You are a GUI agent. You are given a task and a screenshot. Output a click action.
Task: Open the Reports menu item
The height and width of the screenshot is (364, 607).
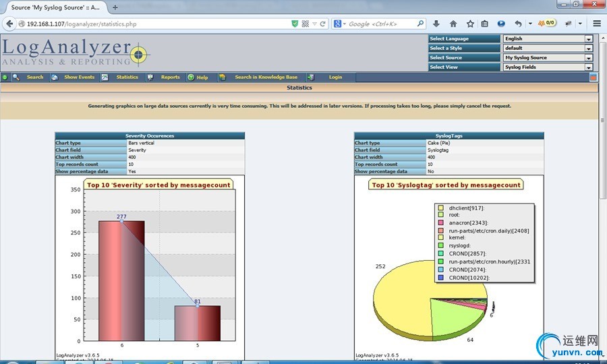(x=171, y=77)
